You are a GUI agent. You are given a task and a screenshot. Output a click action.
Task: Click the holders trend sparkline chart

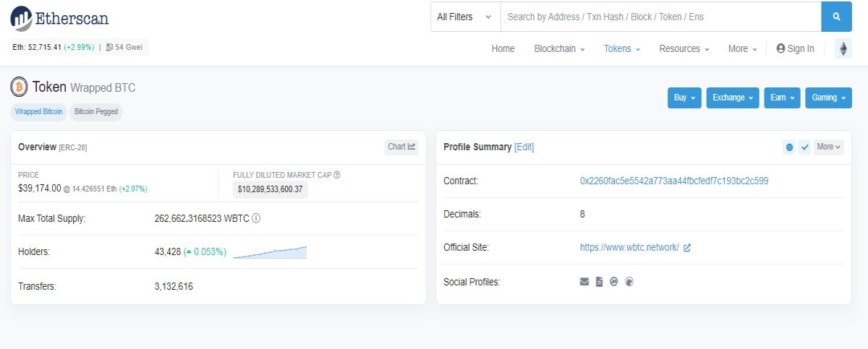270,252
